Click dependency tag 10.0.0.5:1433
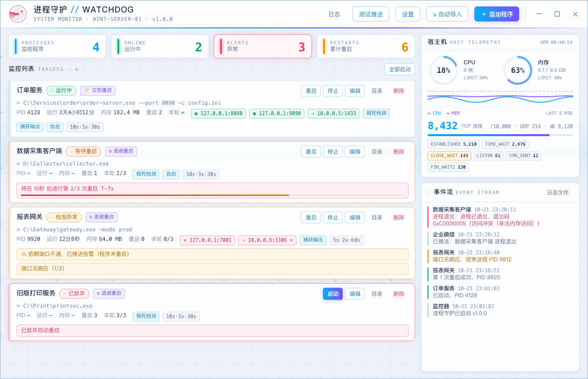The image size is (588, 379). (334, 113)
